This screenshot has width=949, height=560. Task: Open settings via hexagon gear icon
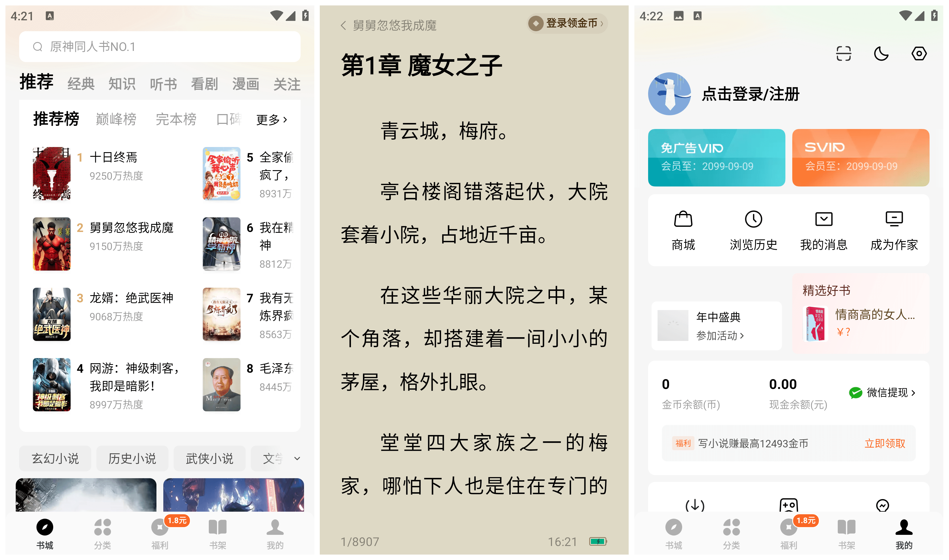pos(919,53)
